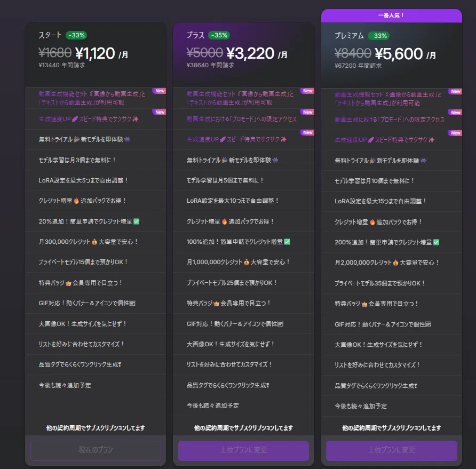Click the -33% discount badge on Premium plan
Image resolution: width=476 pixels, height=469 pixels.
(378, 36)
